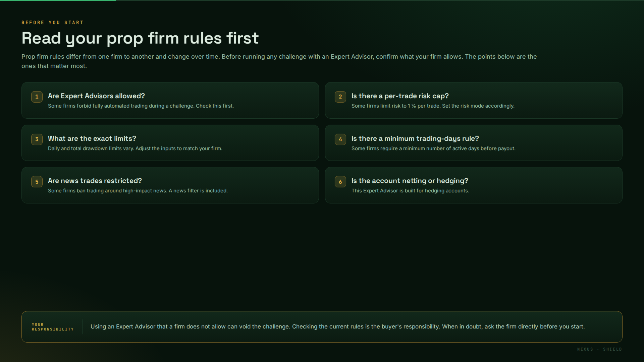This screenshot has height=362, width=644.
Task: Select the 'Are Expert Advisors allowed?' heading
Action: click(x=96, y=96)
